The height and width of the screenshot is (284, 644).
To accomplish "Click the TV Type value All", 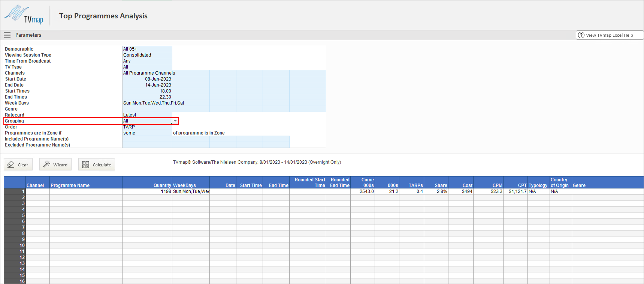I will (147, 67).
